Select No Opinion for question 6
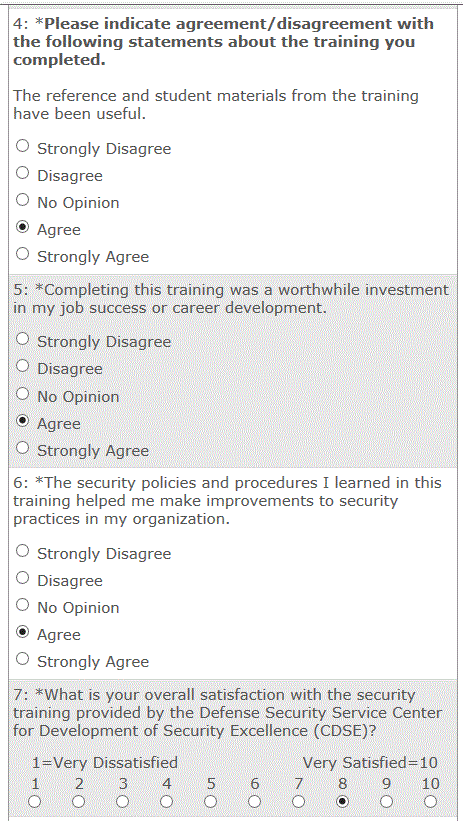Screen dimensions: 463x821 [x=23, y=605]
